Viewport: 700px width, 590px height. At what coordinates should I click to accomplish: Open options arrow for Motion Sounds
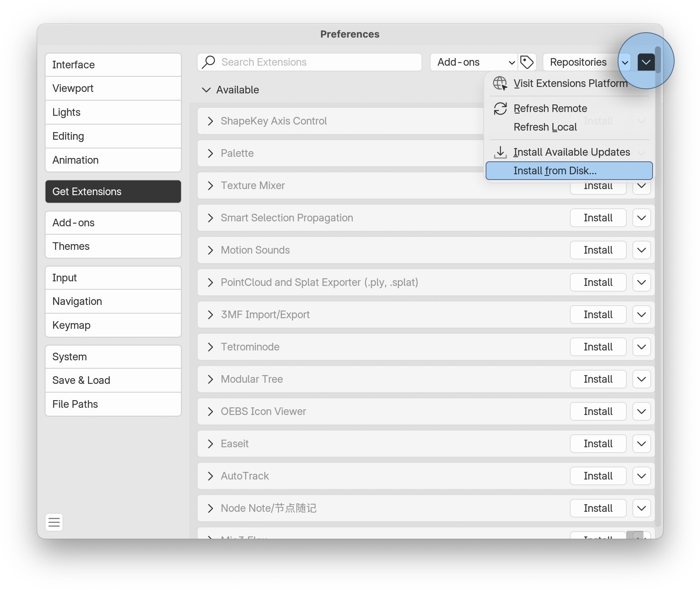pyautogui.click(x=641, y=250)
